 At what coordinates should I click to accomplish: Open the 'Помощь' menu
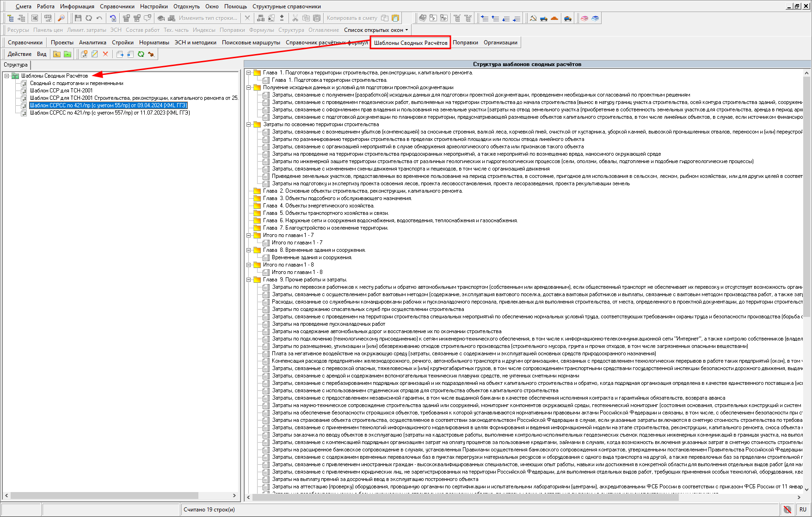(x=235, y=6)
